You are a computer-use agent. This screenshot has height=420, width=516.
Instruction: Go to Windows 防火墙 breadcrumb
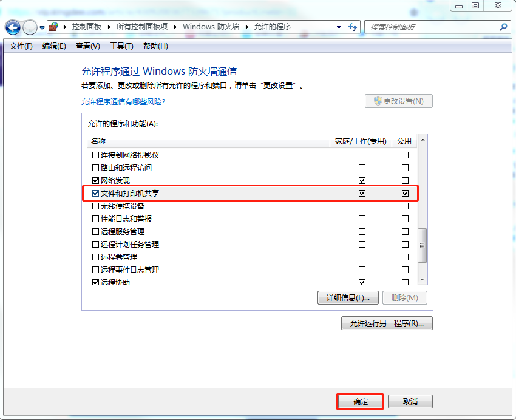click(x=211, y=27)
